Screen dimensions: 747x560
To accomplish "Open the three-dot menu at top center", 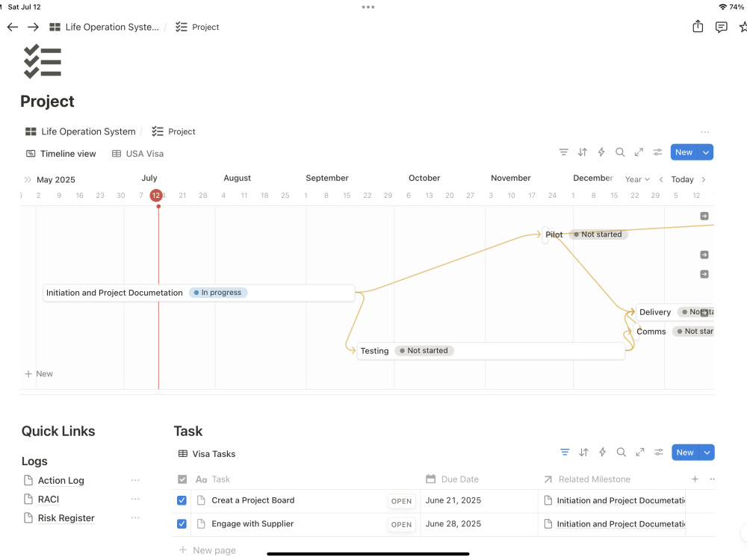I will [x=368, y=7].
